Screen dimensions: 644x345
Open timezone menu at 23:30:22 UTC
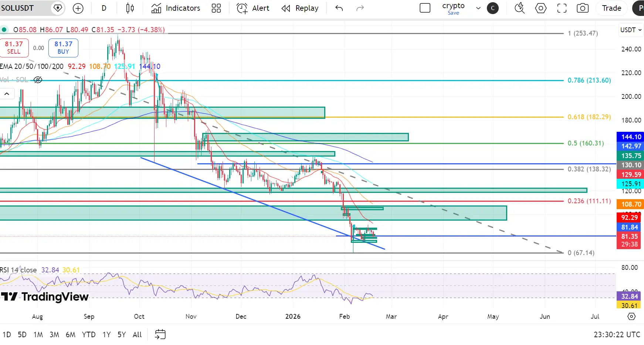617,335
